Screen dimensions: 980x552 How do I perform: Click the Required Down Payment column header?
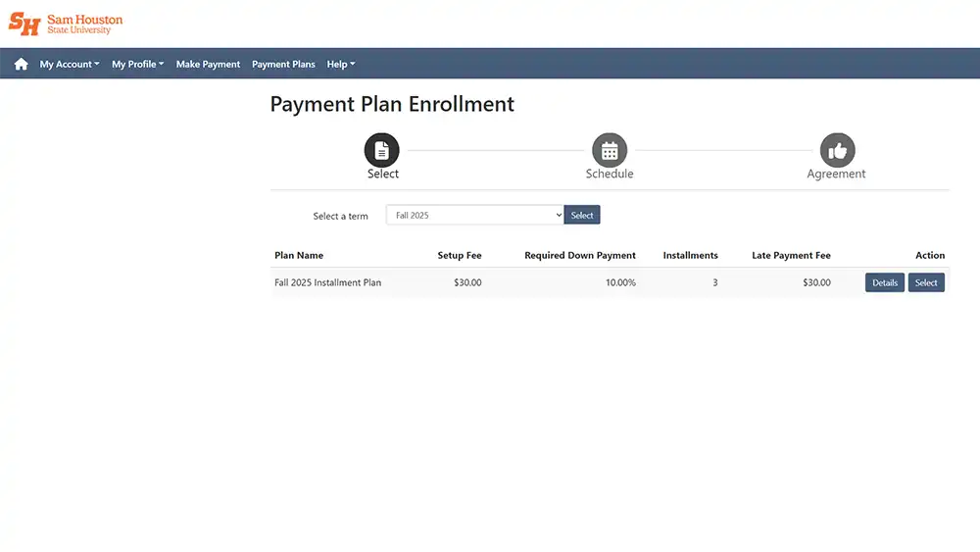pyautogui.click(x=579, y=255)
